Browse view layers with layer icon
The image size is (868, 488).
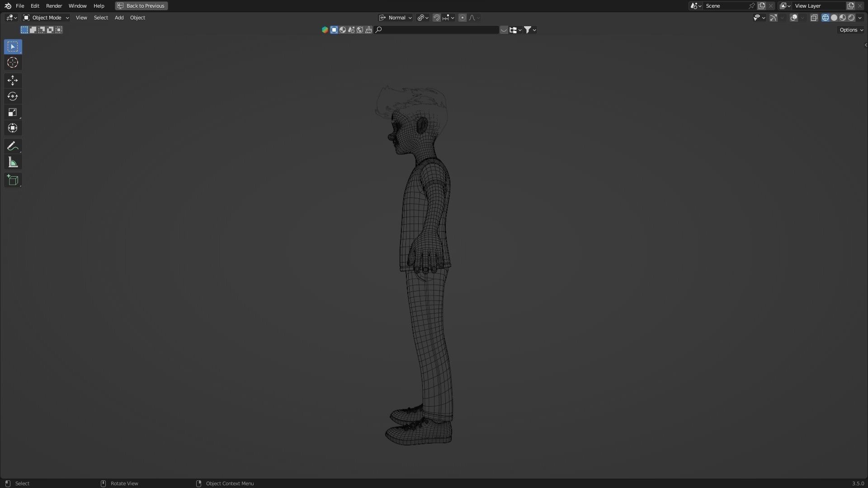tap(785, 6)
